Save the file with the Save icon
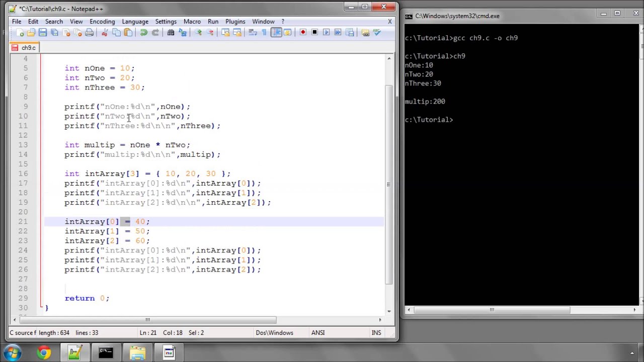This screenshot has height=362, width=644. point(43,33)
